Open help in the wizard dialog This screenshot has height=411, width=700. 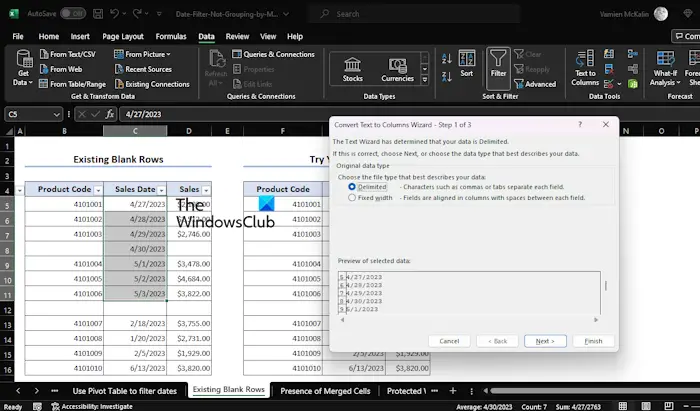580,125
